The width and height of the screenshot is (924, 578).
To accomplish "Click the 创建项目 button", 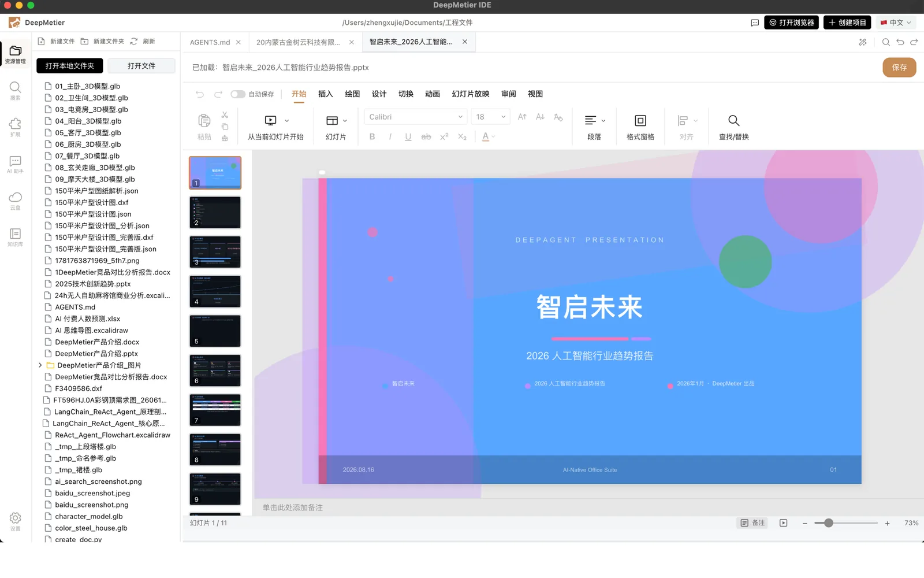I will click(847, 23).
